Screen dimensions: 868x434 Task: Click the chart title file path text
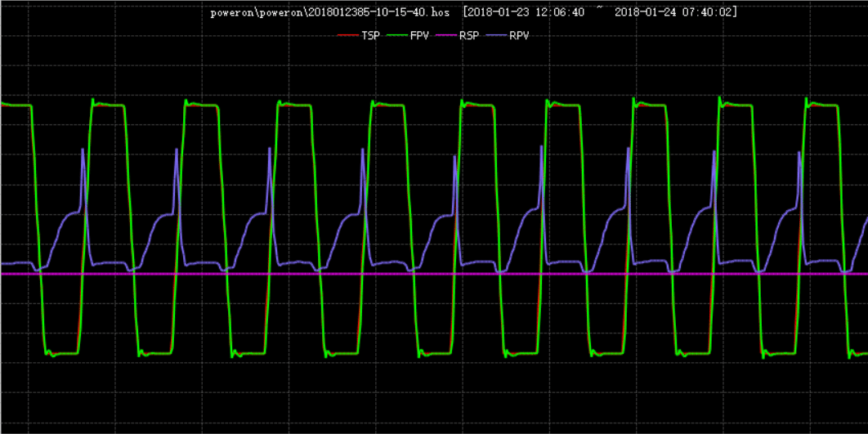[x=330, y=13]
